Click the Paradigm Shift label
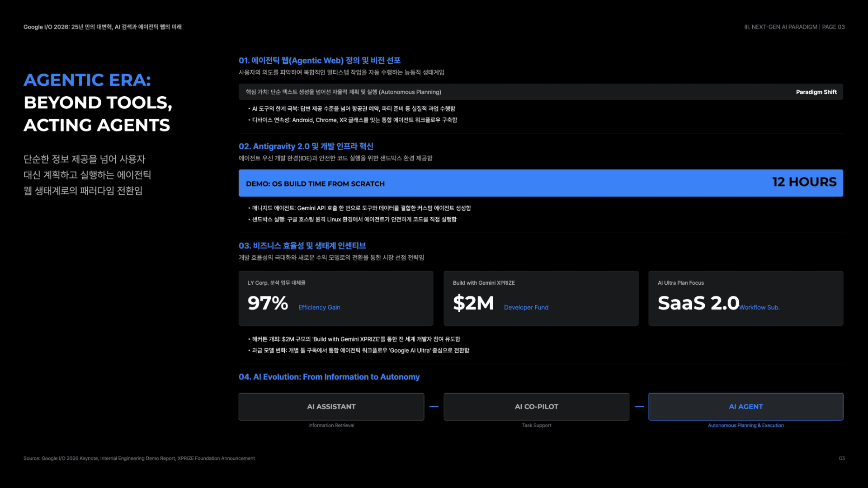Viewport: 868px width, 488px height. 816,92
